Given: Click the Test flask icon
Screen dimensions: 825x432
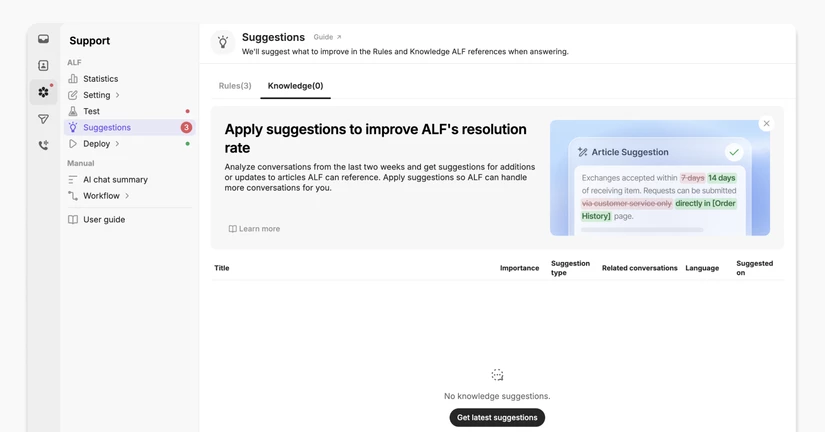Looking at the screenshot, I should point(73,111).
